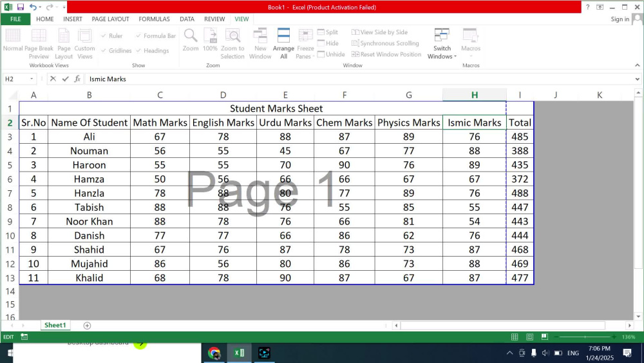
Task: Open the Zoom dialog
Action: [x=191, y=40]
